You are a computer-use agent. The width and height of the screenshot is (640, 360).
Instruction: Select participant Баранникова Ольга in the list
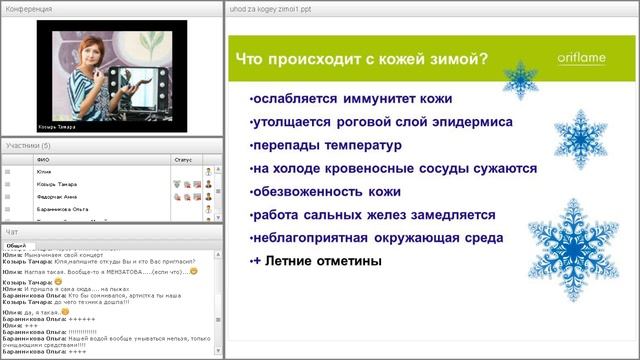click(62, 209)
